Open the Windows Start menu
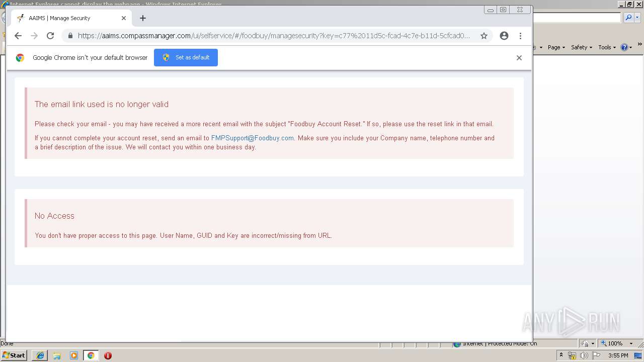This screenshot has width=644, height=362. pos(14,355)
